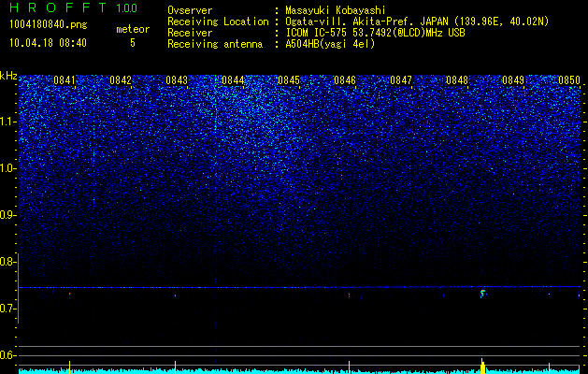The width and height of the screenshot is (588, 374).
Task: Click the yellow detection tick below 0841
Action: 70,367
